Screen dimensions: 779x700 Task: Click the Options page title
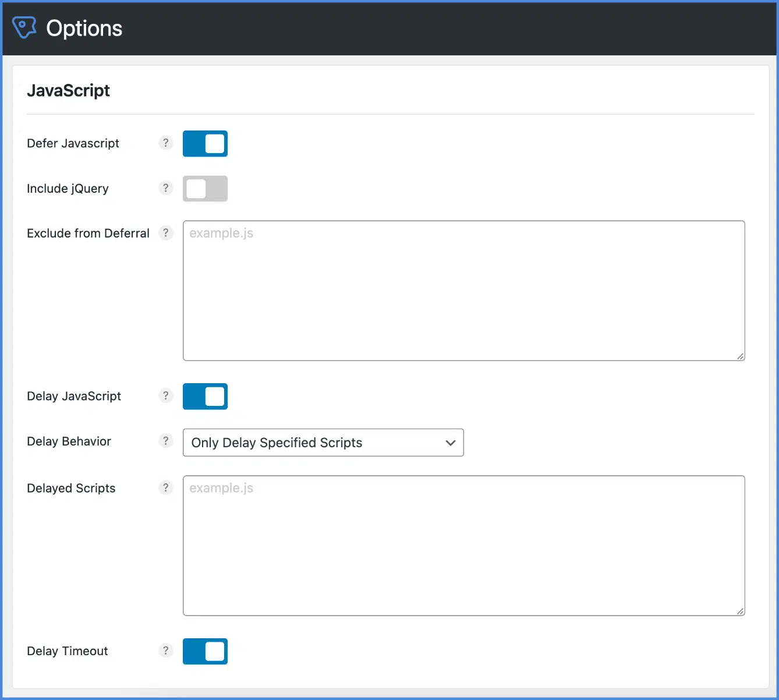tap(84, 27)
